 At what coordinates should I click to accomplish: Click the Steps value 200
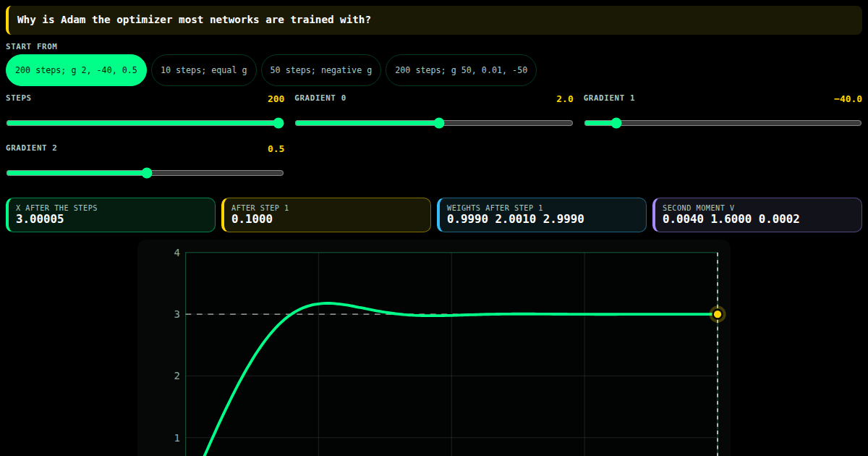[x=276, y=99]
